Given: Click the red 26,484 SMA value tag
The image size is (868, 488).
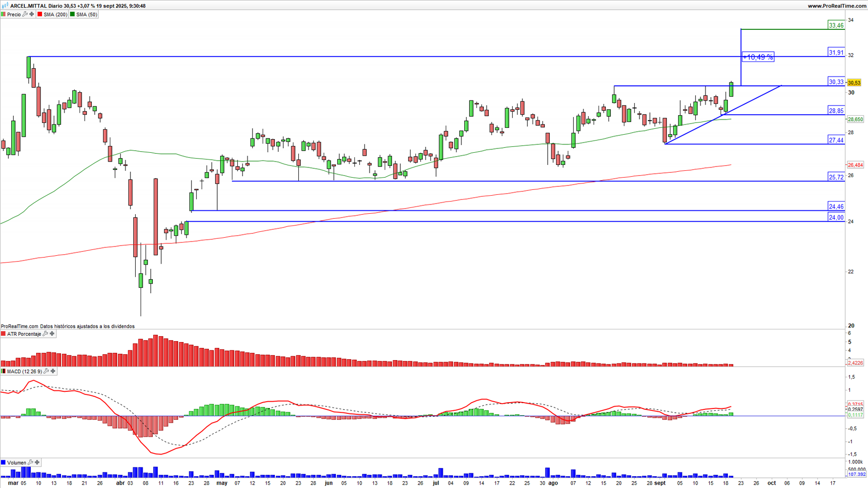Looking at the screenshot, I should [855, 165].
